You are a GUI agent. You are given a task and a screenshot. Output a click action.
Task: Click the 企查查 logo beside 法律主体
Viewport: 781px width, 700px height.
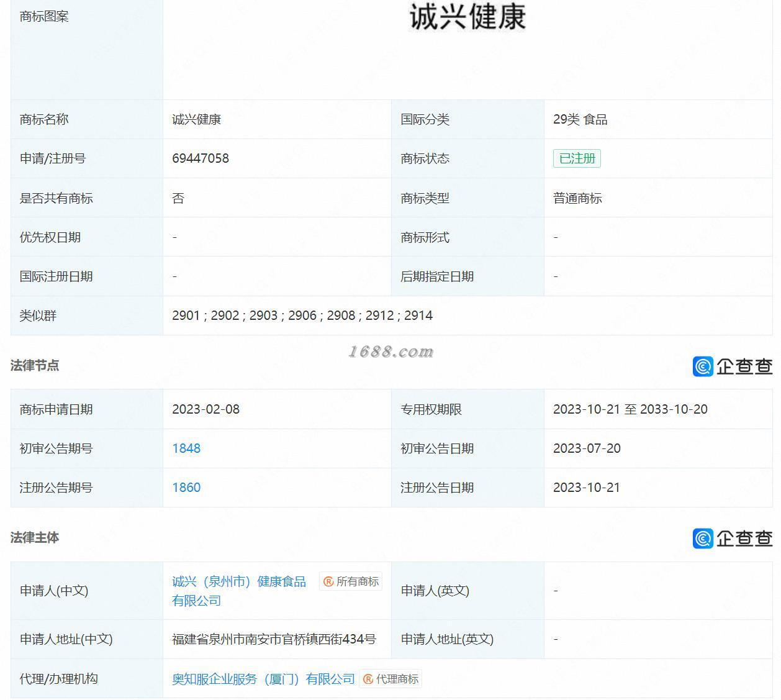(733, 538)
